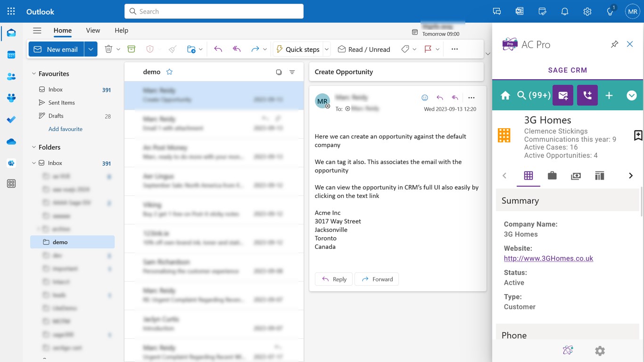
Task: Show next AC Pro tabs with right chevron
Action: tap(631, 176)
